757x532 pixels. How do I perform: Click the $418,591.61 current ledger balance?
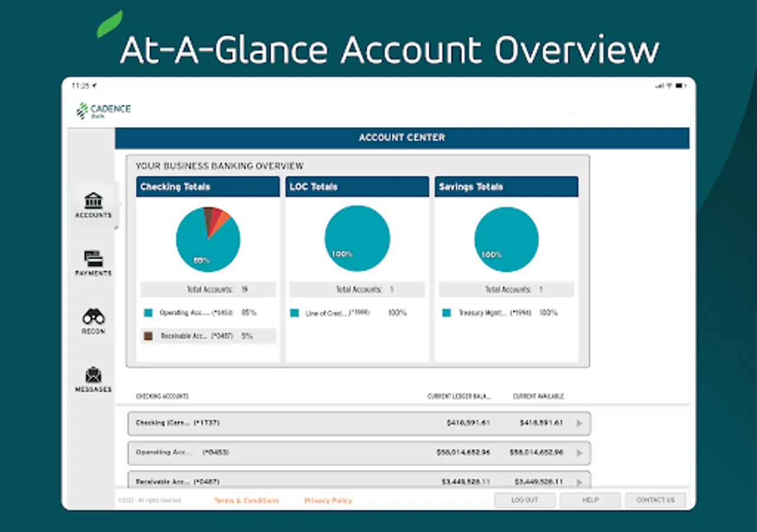click(x=468, y=423)
